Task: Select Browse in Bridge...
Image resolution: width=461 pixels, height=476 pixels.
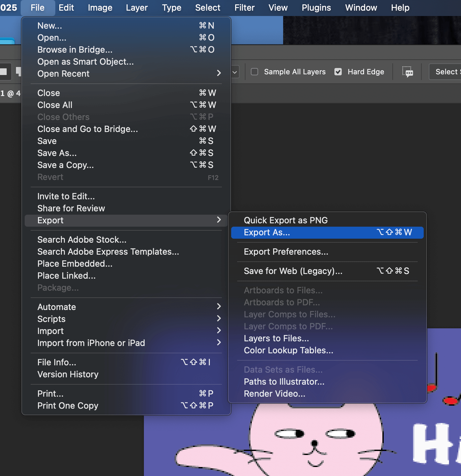Action: 126,50
